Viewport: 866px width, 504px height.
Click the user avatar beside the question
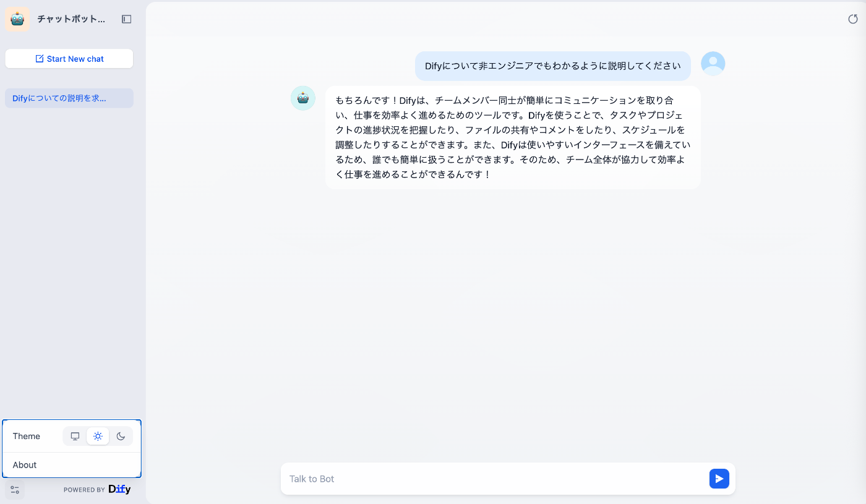[713, 64]
